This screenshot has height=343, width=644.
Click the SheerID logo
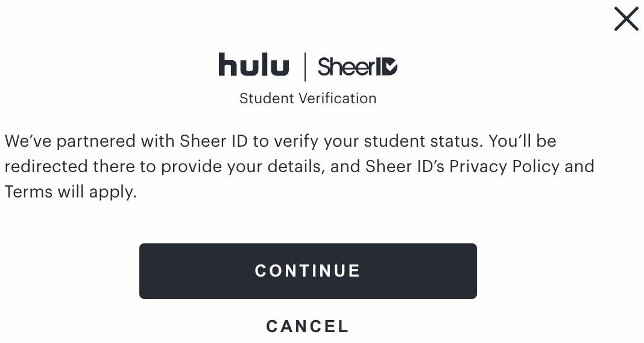tap(357, 66)
